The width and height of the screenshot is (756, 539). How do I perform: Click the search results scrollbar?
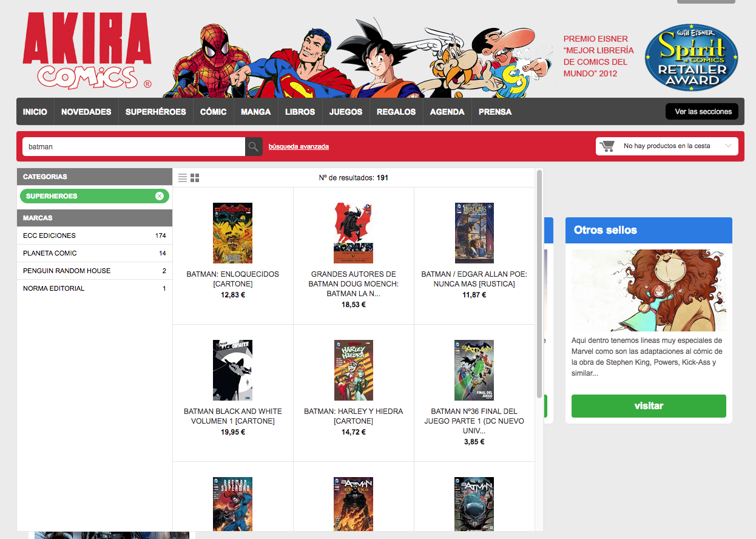539,285
